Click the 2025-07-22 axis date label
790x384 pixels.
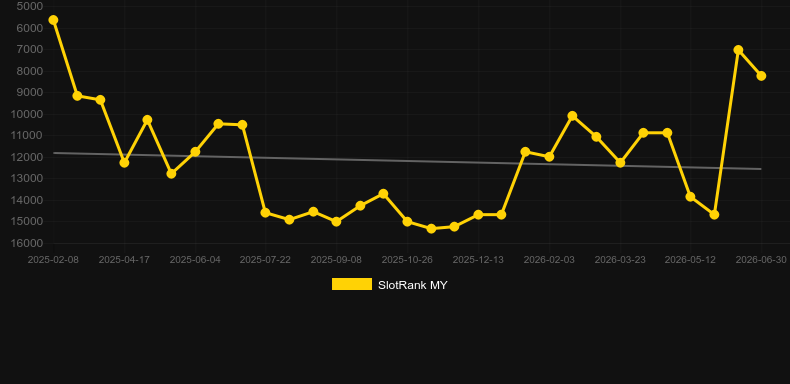265,260
